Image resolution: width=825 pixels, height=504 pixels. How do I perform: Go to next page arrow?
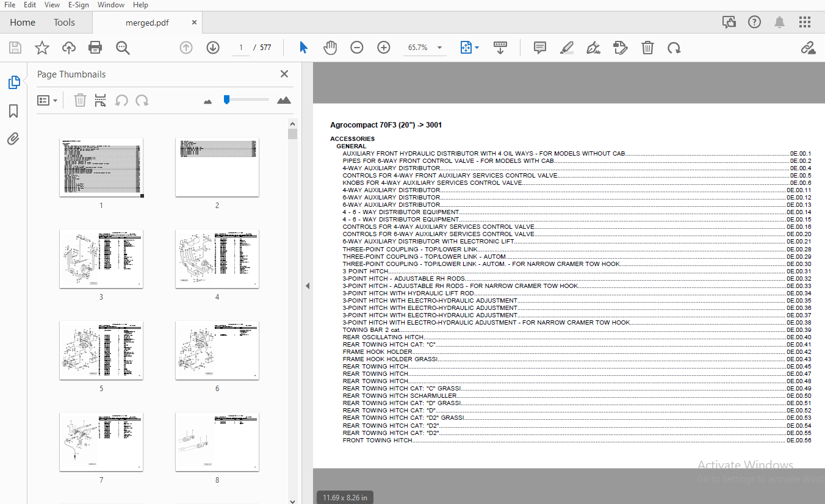(x=213, y=48)
